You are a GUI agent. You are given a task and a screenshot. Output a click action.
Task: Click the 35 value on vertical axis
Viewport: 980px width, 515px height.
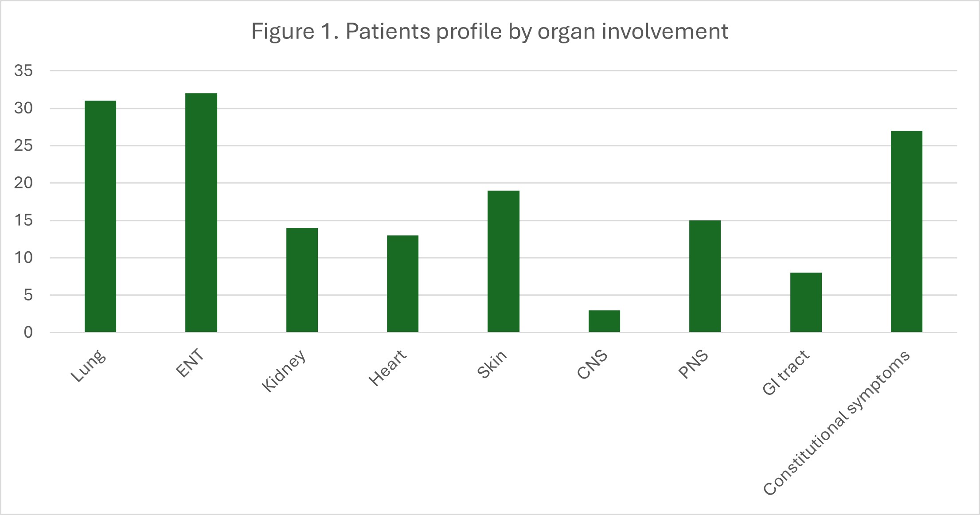(x=23, y=70)
